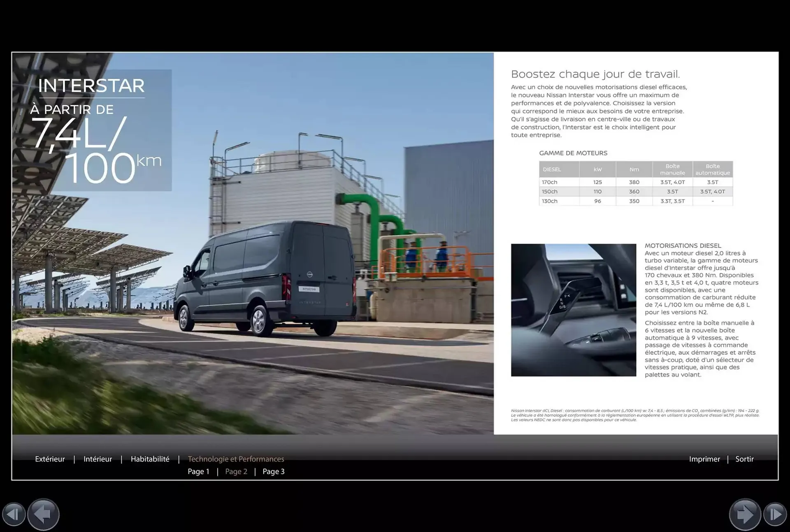This screenshot has height=532, width=790.
Task: Click the 170ch row in engine table
Action: pyautogui.click(x=549, y=182)
